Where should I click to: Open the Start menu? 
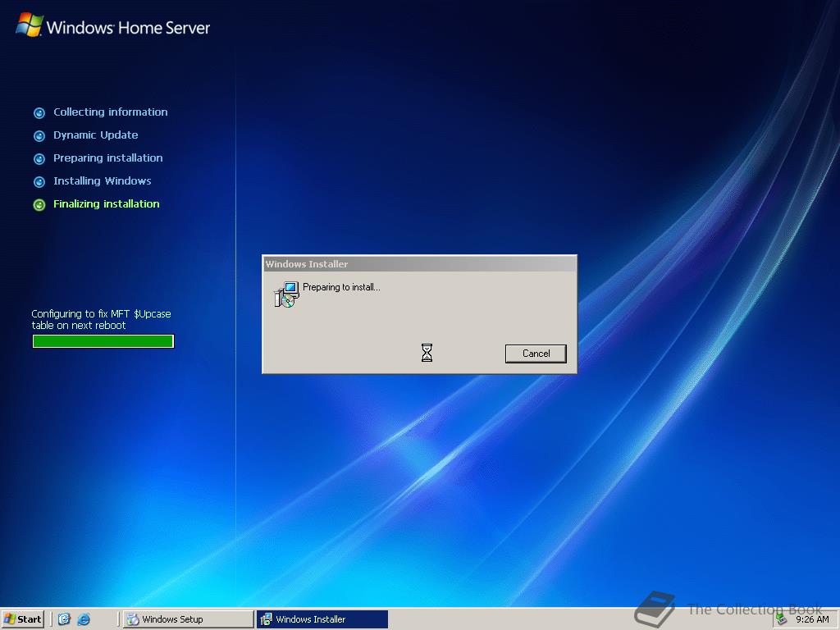22,619
